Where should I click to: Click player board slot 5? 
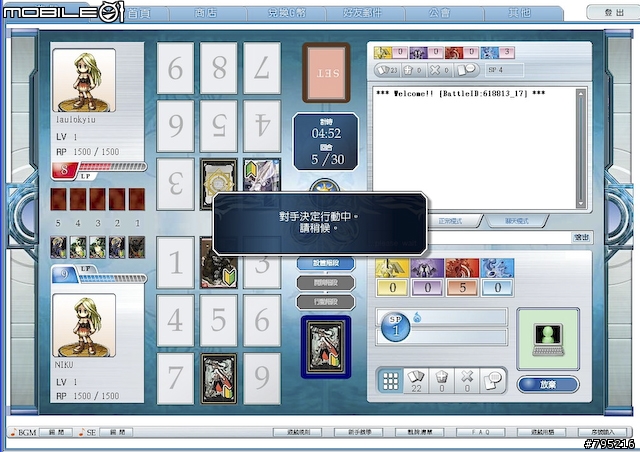[x=218, y=321]
